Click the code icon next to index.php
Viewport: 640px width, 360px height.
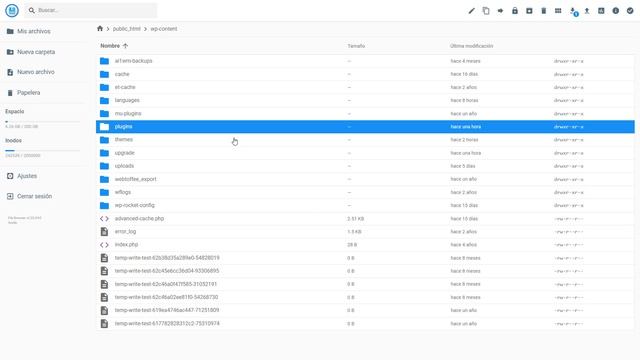point(104,245)
